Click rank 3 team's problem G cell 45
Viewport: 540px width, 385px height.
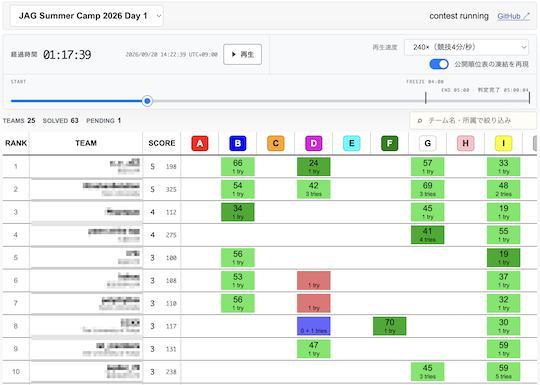[x=427, y=212]
